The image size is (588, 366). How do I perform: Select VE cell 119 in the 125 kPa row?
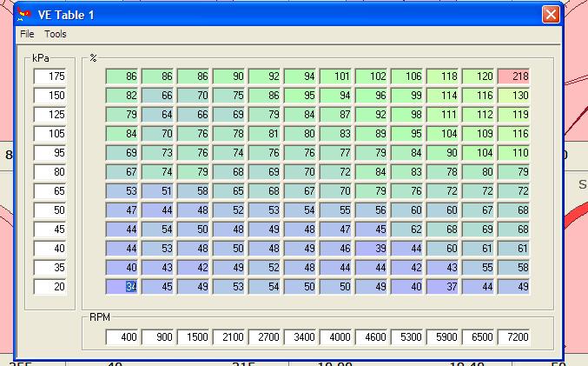click(x=514, y=115)
